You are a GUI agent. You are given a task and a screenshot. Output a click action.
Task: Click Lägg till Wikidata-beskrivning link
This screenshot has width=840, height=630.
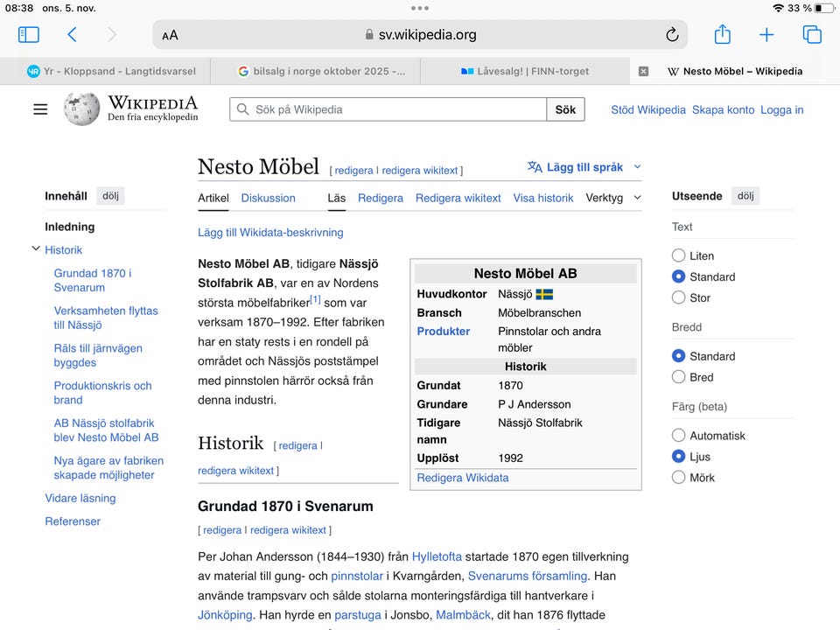pyautogui.click(x=270, y=233)
